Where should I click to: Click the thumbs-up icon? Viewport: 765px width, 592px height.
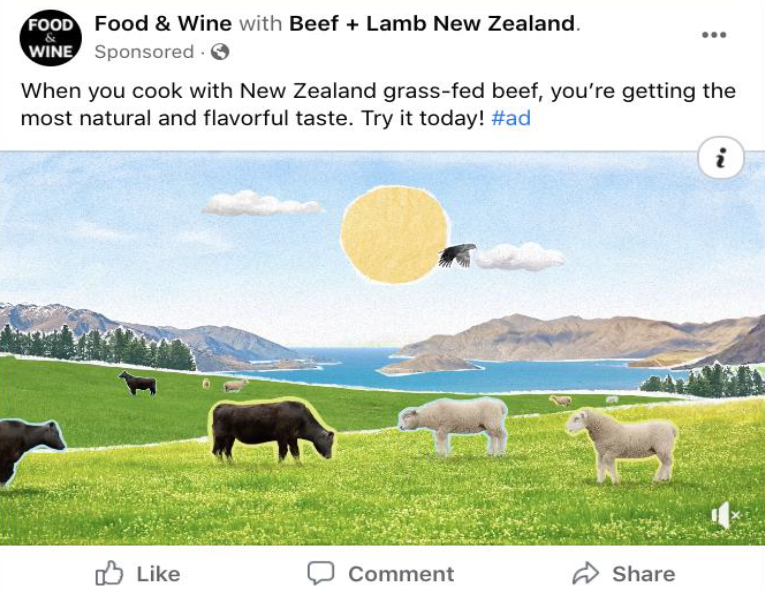[x=109, y=573]
